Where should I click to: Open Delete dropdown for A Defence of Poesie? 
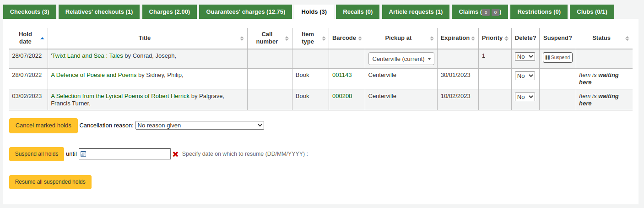(525, 76)
